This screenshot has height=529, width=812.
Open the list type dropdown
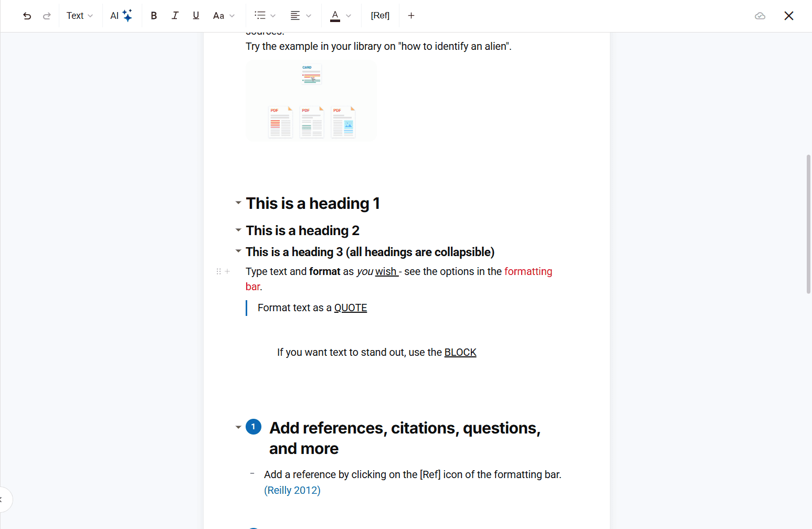[x=265, y=16]
